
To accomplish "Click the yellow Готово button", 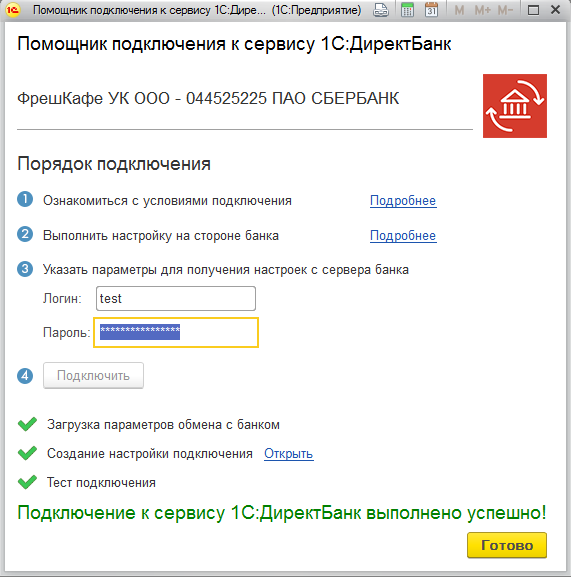I will click(x=507, y=545).
